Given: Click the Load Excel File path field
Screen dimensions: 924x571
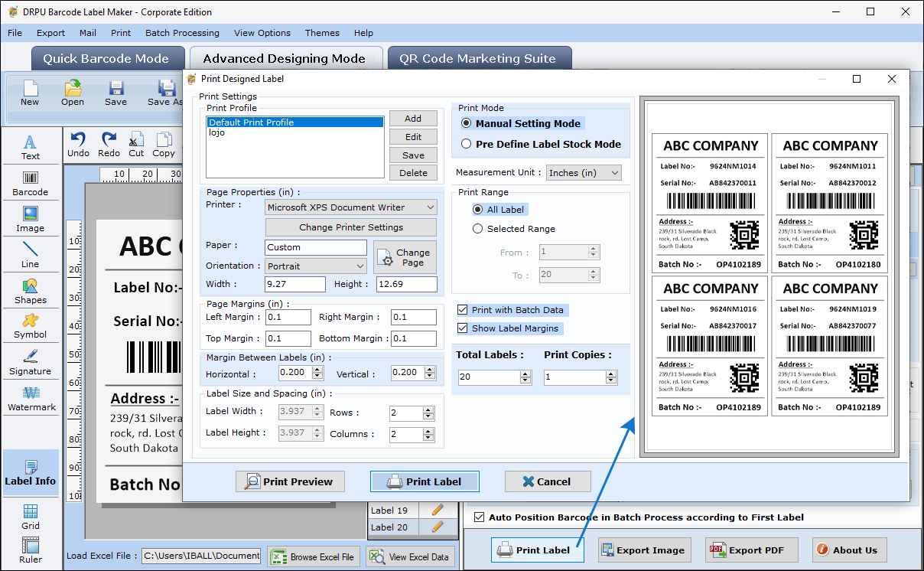Looking at the screenshot, I should (x=201, y=556).
